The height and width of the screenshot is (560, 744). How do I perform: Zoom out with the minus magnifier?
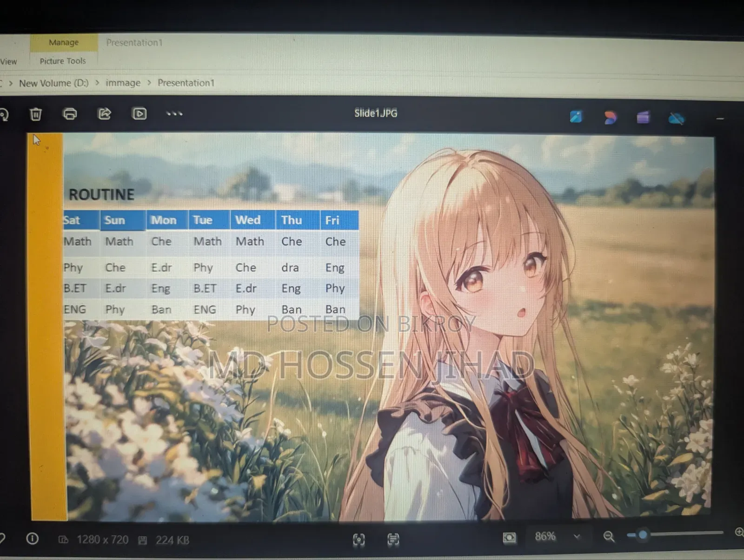(609, 537)
